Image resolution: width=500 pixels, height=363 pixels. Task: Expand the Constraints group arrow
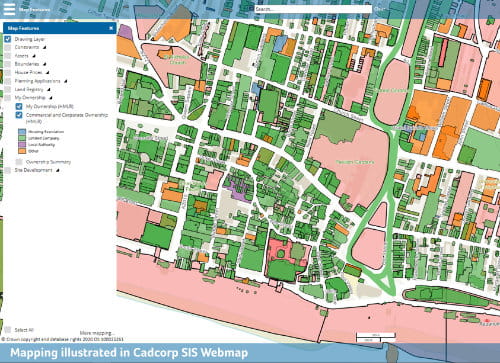(44, 47)
